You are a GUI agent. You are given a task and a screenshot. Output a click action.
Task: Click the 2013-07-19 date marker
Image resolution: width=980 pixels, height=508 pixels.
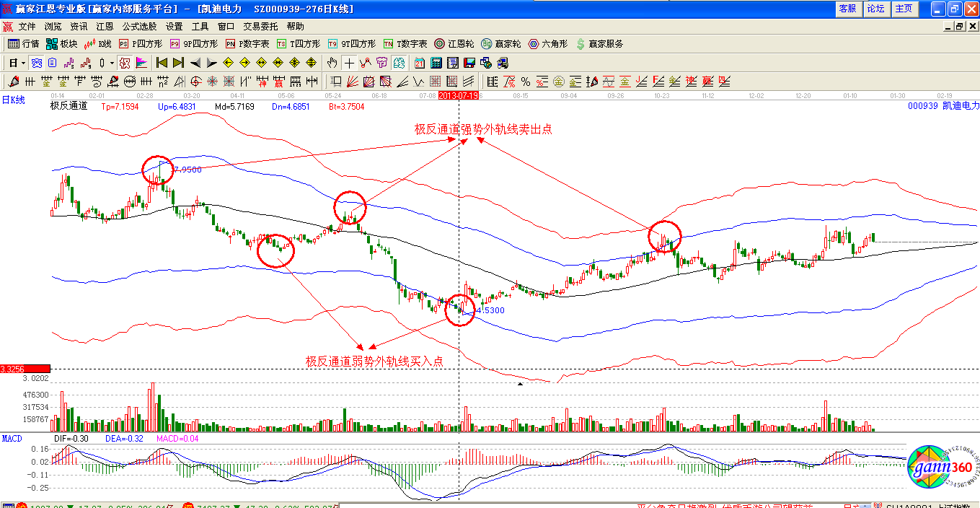(459, 95)
